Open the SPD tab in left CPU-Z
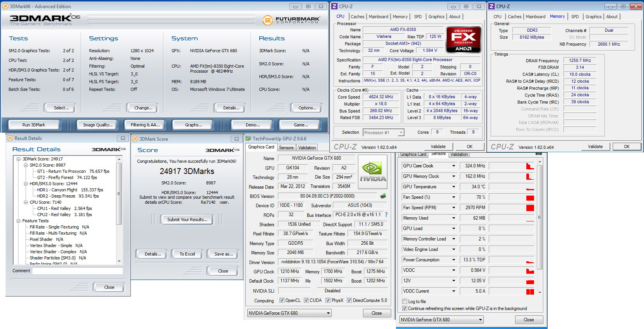644x329 pixels. click(418, 17)
